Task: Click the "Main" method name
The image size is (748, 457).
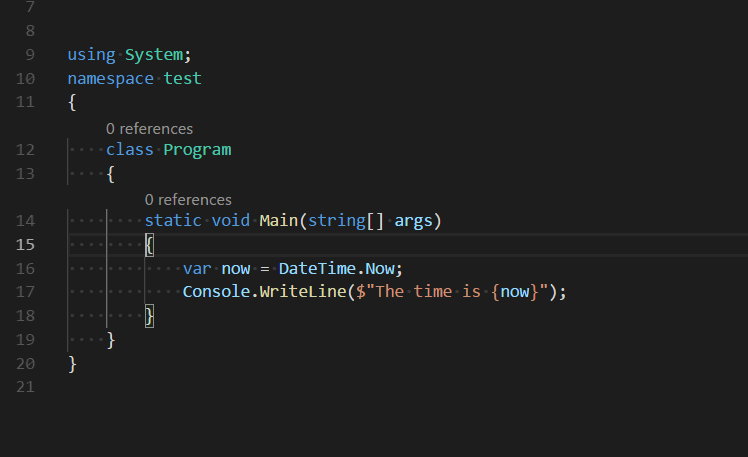Action: click(x=279, y=221)
